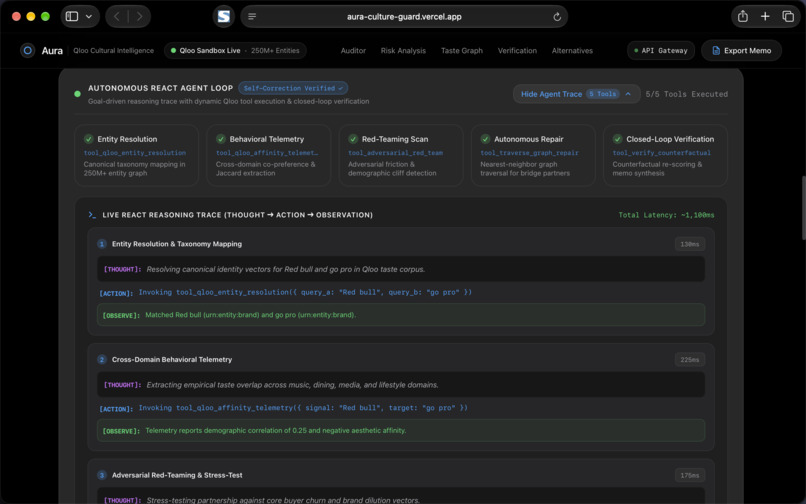Toggle the Safari sidebar button
Image resolution: width=806 pixels, height=504 pixels.
click(72, 16)
